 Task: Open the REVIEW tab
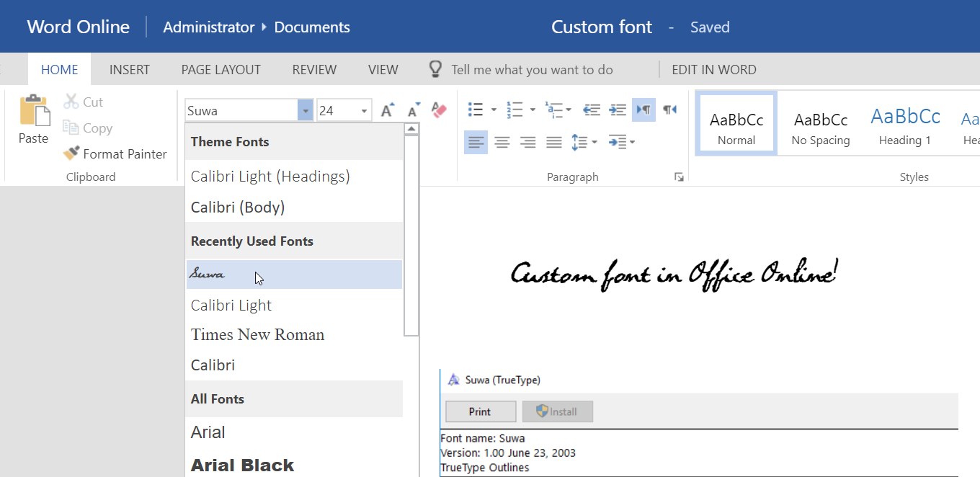pos(314,70)
